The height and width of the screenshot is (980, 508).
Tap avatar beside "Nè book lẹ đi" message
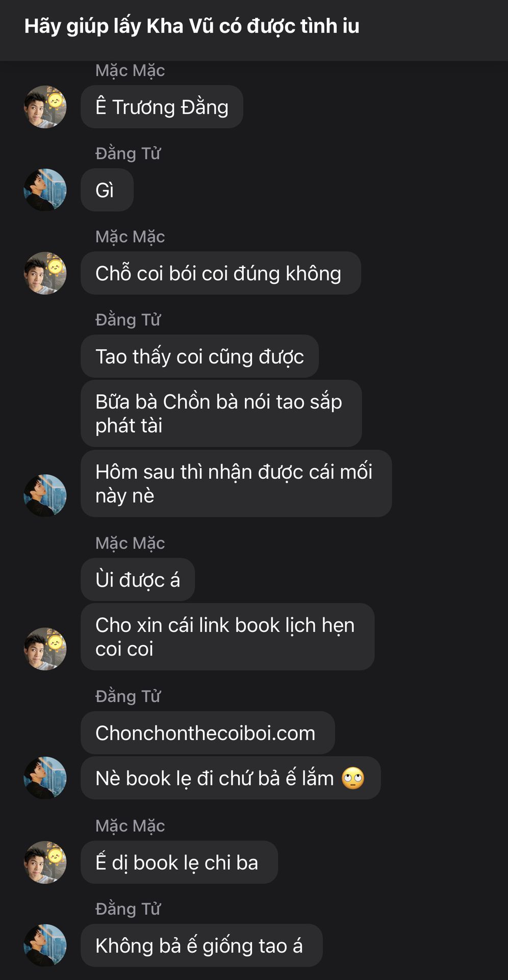(x=45, y=778)
